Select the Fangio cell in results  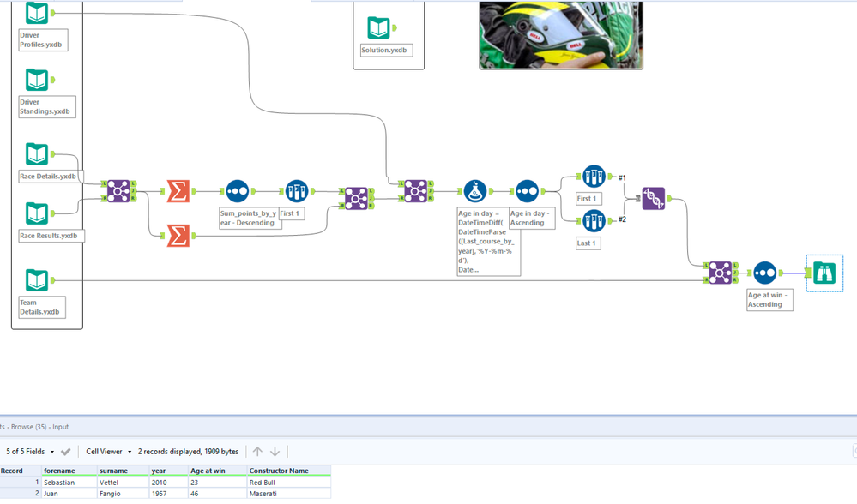coord(124,494)
